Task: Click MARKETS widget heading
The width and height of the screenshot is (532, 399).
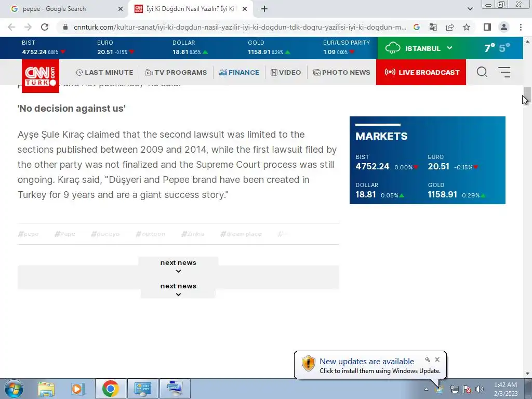Action: coord(381,136)
